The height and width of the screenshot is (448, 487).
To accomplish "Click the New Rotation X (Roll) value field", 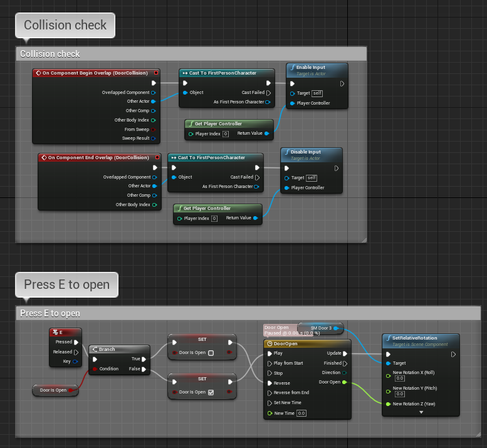I will click(x=400, y=378).
